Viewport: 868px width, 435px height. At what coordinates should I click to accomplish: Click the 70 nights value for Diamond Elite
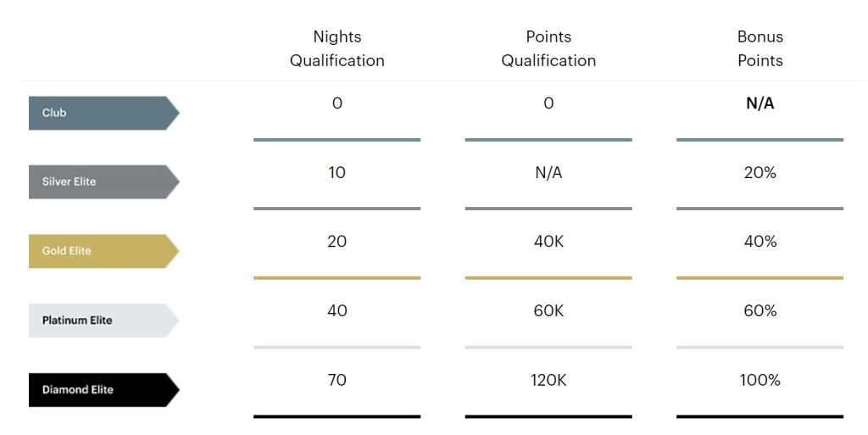[337, 380]
